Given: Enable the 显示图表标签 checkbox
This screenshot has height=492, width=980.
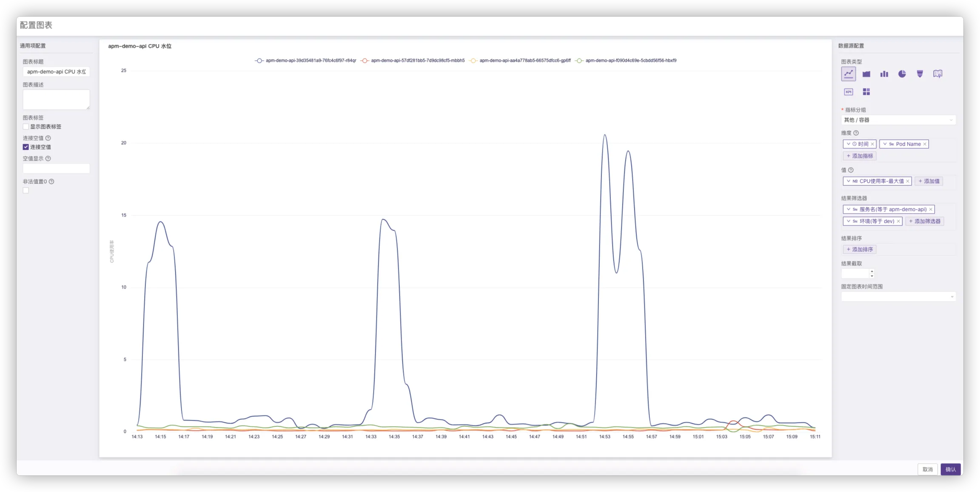Looking at the screenshot, I should point(26,127).
